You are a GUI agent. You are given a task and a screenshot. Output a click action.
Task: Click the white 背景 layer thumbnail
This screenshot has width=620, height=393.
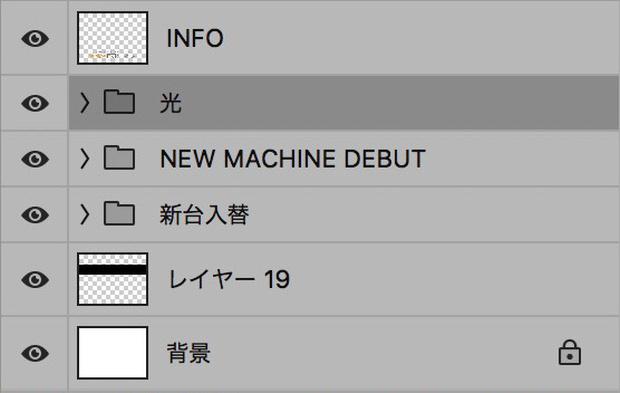[x=113, y=353]
